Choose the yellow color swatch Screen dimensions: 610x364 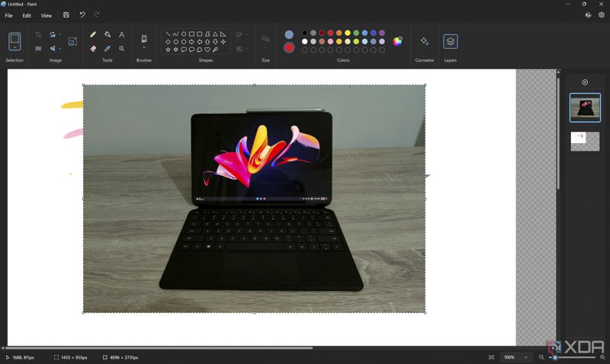(348, 33)
